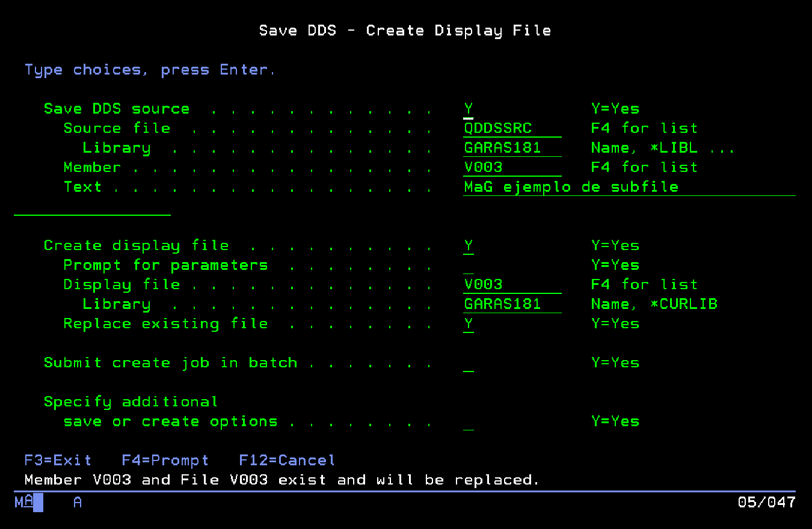Click the display file Library field GARAS181
The height and width of the screenshot is (529, 812).
512,304
